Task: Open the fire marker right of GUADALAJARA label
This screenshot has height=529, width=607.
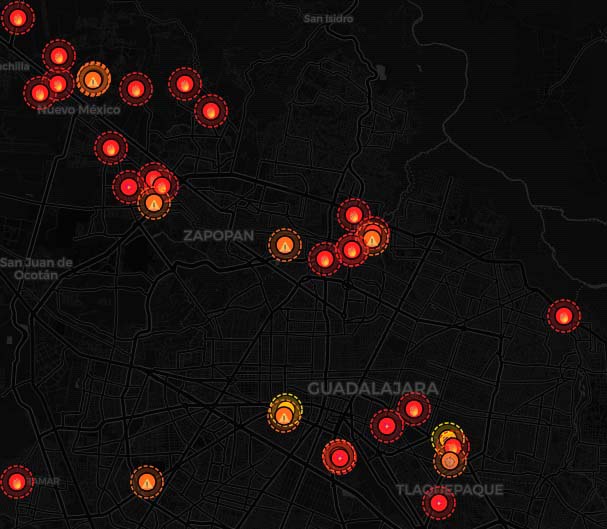Action: [x=413, y=409]
